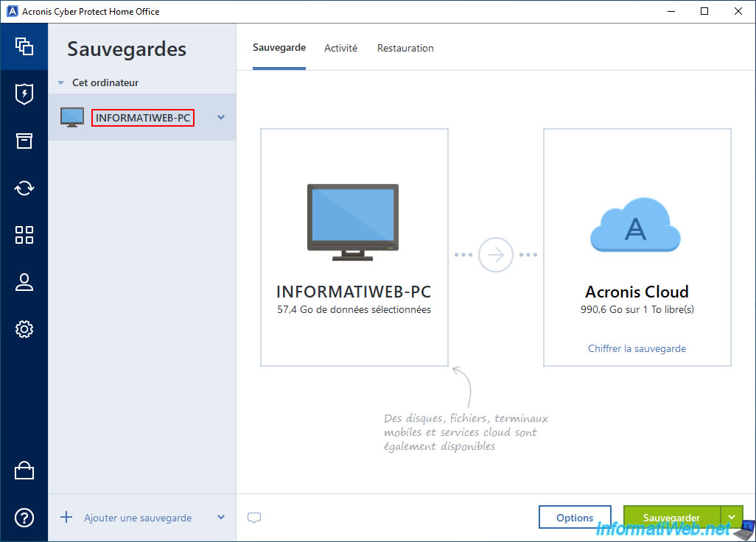Expand the INFORMATIWEB-PC backup chevron menu
Viewport: 756px width, 542px height.
click(220, 117)
